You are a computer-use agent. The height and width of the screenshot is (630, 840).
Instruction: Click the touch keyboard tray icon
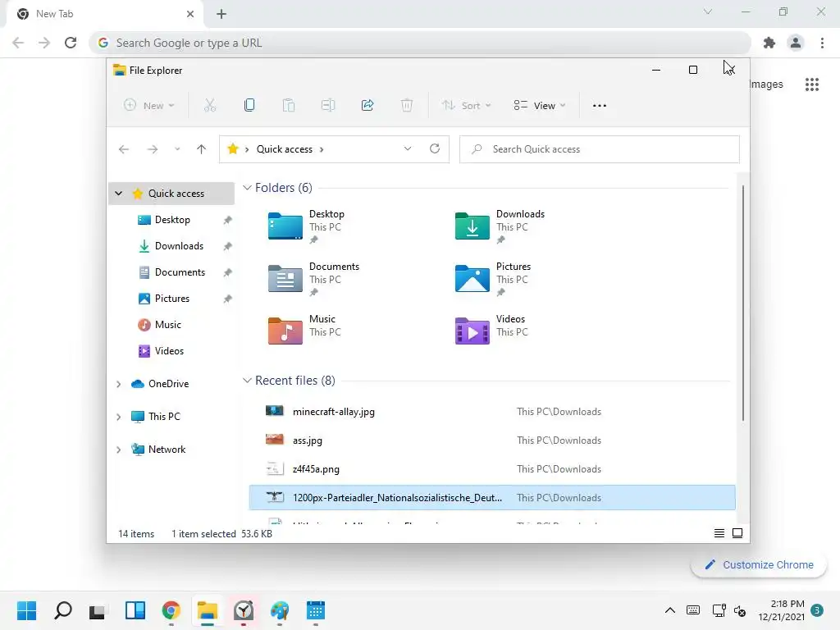click(692, 610)
